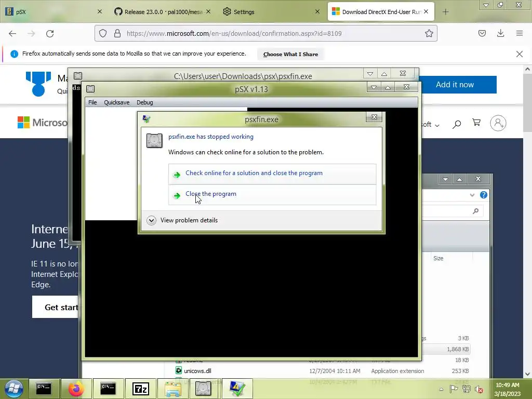Click Get started button on webpage
The height and width of the screenshot is (399, 532).
[56, 307]
